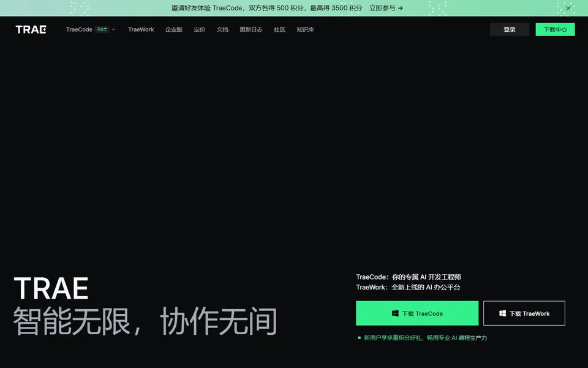
Task: Click the TRAE logo in the header
Action: tap(31, 29)
